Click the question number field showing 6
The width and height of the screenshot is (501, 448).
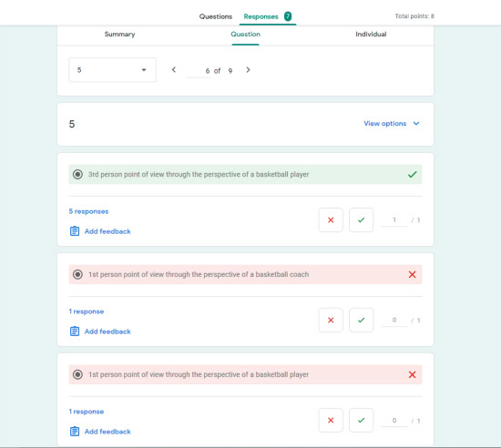pos(198,71)
